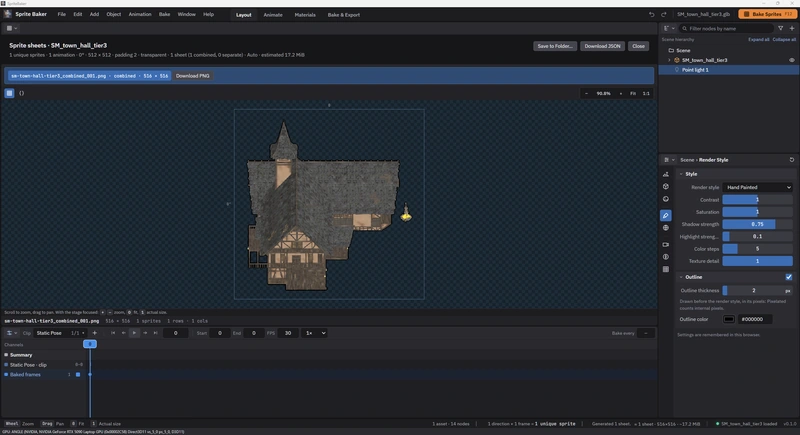
Task: Click the filter funnel icon in hierarchy panel
Action: (x=781, y=29)
